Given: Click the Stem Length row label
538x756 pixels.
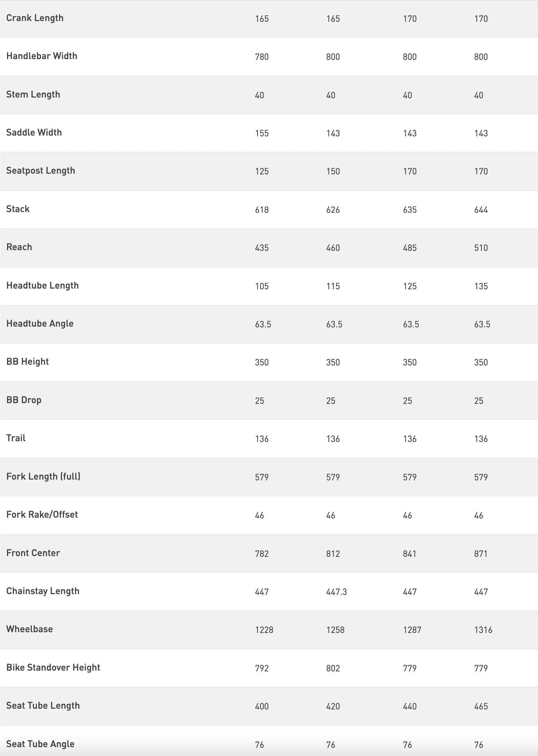Looking at the screenshot, I should (x=33, y=95).
